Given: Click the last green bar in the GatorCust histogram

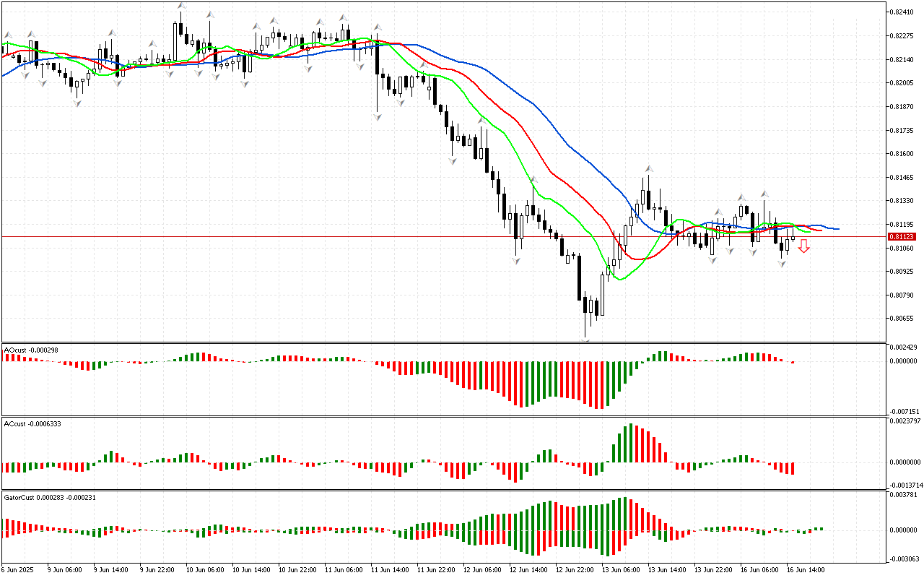Looking at the screenshot, I should point(820,528).
